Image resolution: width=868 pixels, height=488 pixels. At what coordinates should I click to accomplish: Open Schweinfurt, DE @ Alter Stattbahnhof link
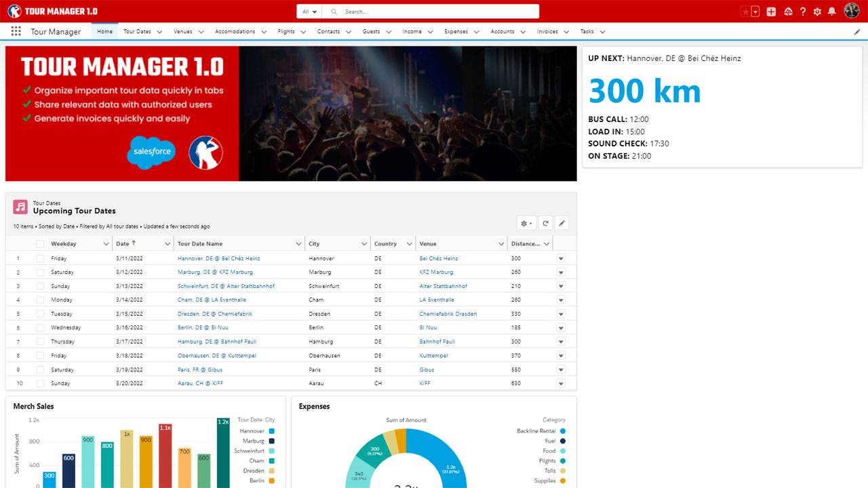coord(226,286)
